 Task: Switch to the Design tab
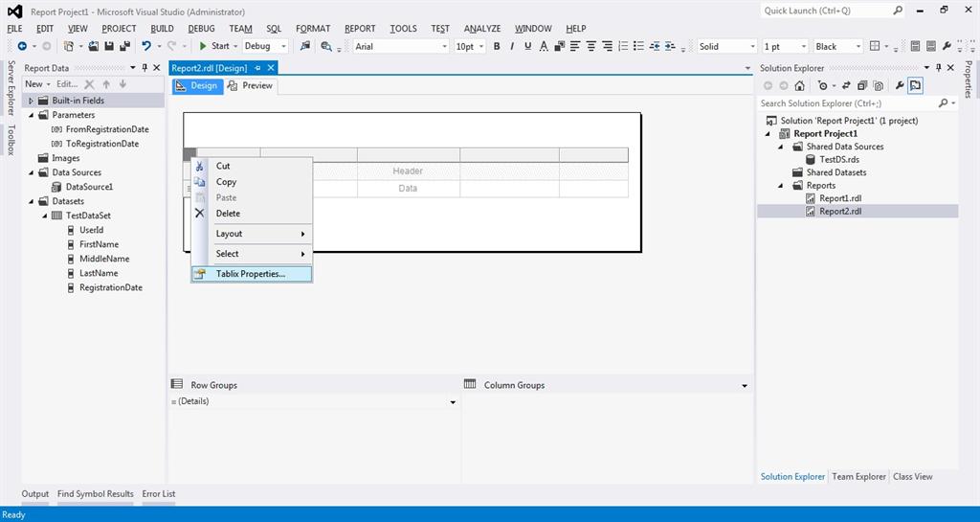[x=197, y=85]
